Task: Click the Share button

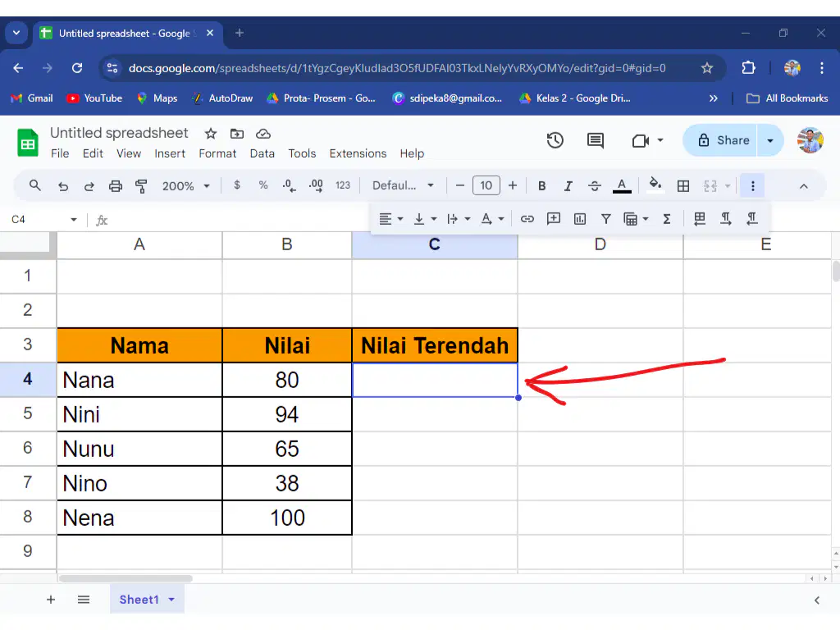Action: click(719, 140)
